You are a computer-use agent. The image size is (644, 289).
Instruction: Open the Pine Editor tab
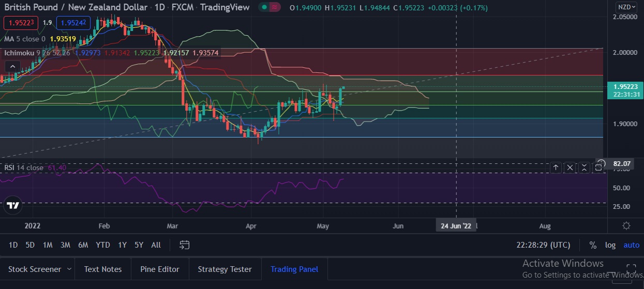click(x=160, y=269)
